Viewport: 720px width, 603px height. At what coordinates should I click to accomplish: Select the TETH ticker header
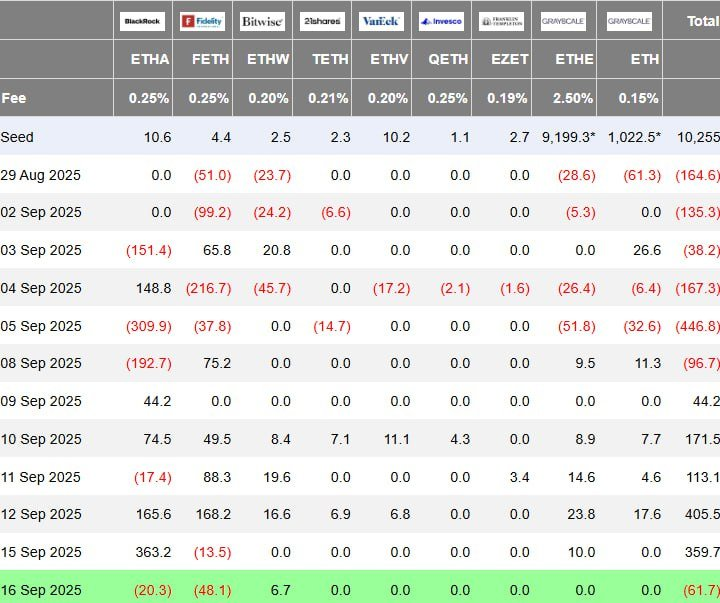[330, 59]
